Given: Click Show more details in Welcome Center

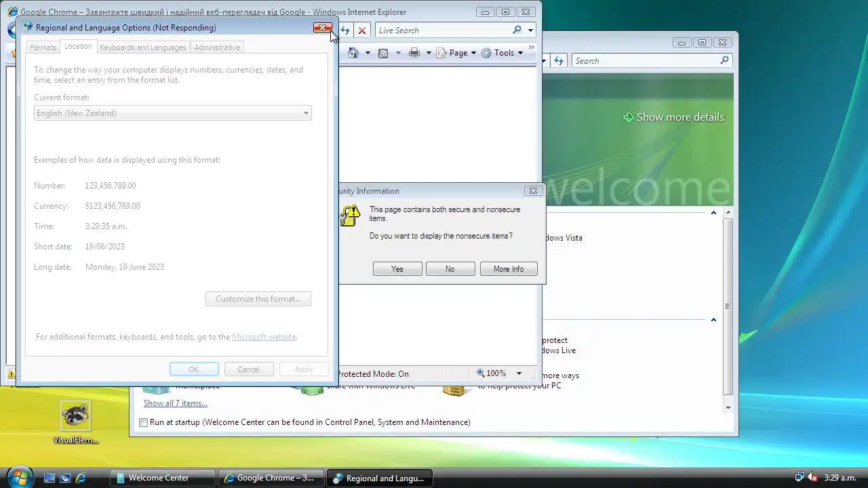Looking at the screenshot, I should pos(673,117).
